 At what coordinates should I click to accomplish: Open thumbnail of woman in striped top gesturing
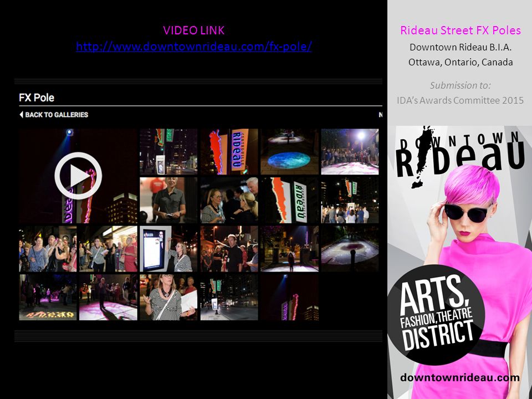coord(168,297)
